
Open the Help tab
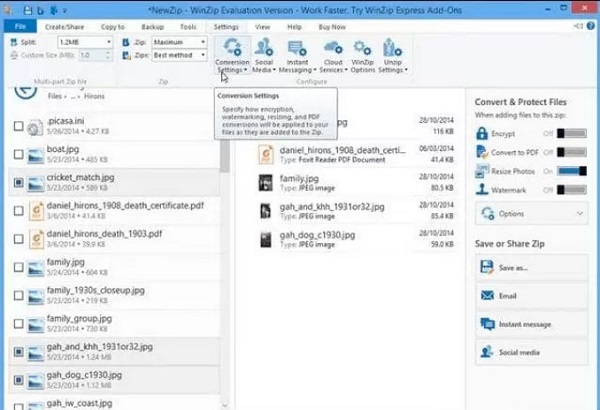point(294,27)
